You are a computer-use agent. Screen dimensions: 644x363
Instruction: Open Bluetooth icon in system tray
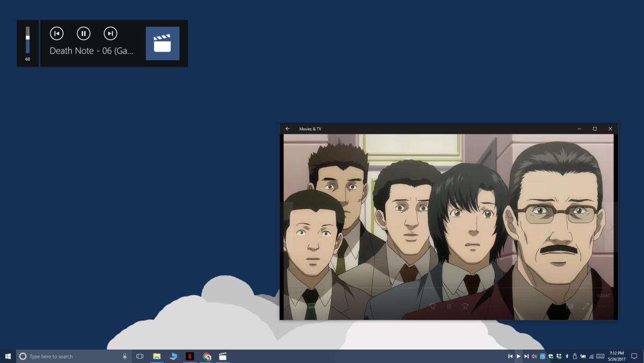(x=567, y=356)
